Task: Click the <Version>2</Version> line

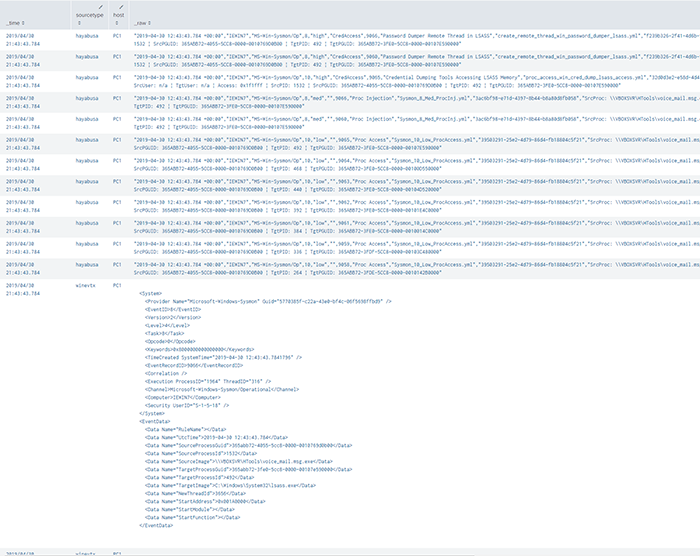Action: coord(173,318)
